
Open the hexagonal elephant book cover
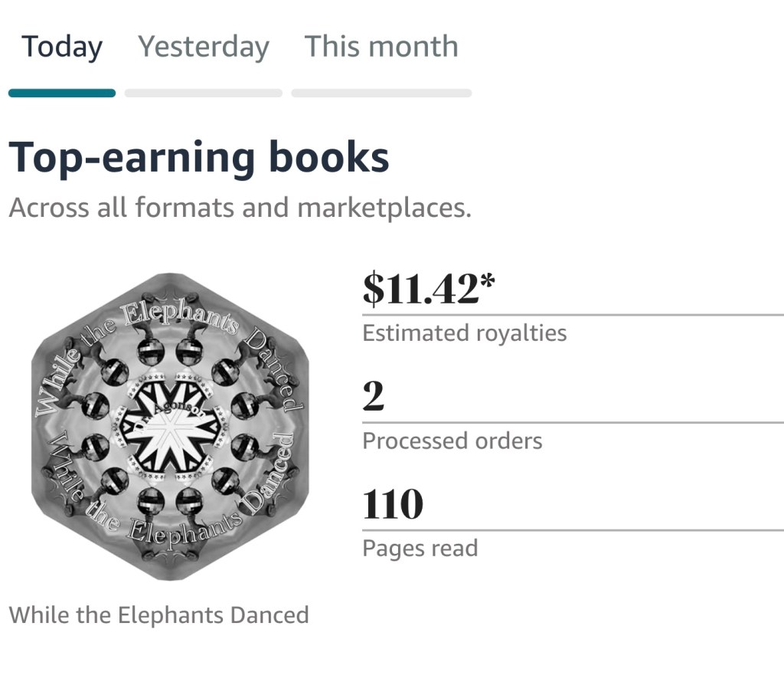[168, 425]
